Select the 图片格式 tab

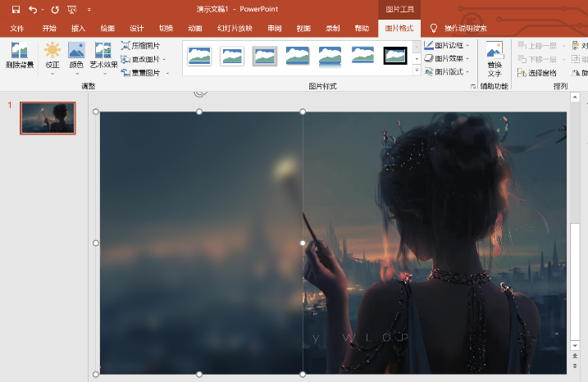[x=399, y=28]
